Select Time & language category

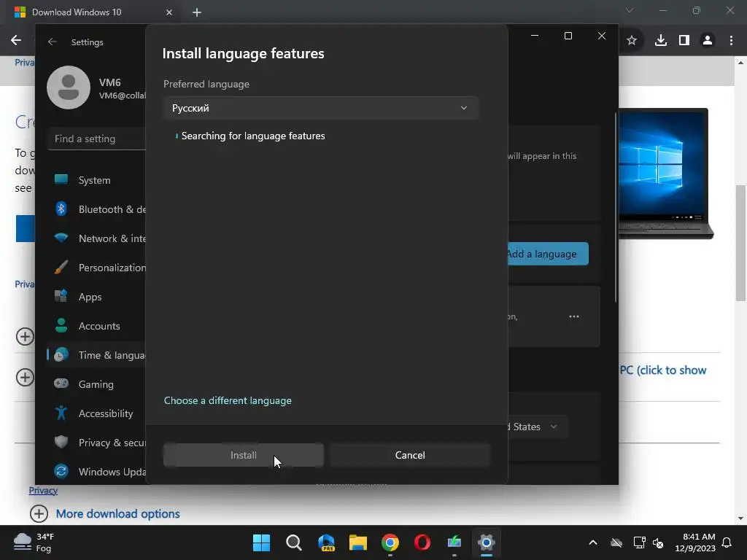[x=97, y=355]
